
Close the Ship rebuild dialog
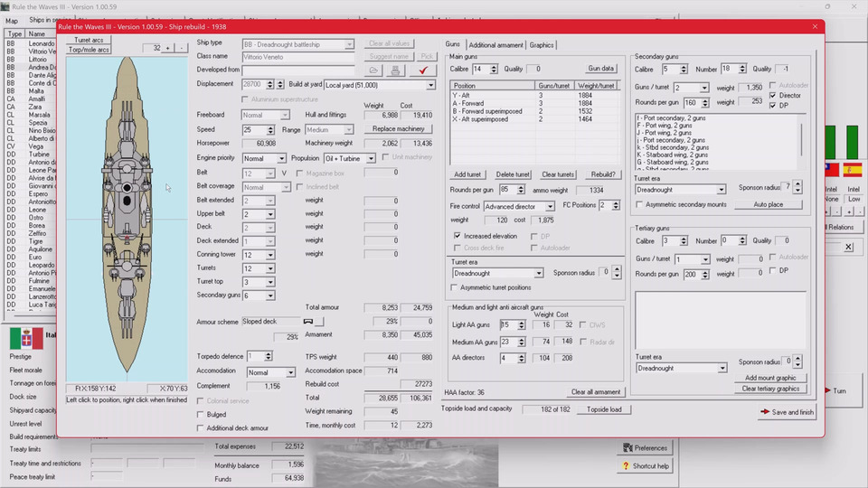(815, 26)
